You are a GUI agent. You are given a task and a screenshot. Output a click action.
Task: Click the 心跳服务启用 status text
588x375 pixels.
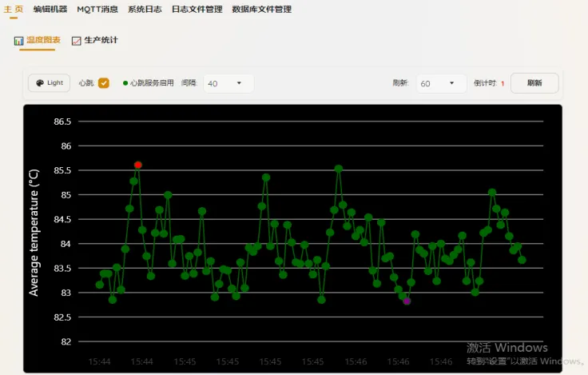coord(152,83)
